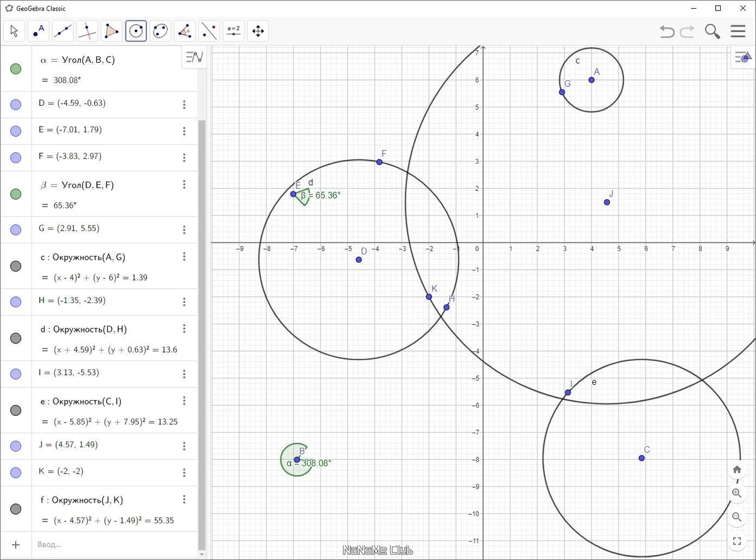Open more options for point E
Image resolution: width=756 pixels, height=560 pixels.
click(x=184, y=131)
